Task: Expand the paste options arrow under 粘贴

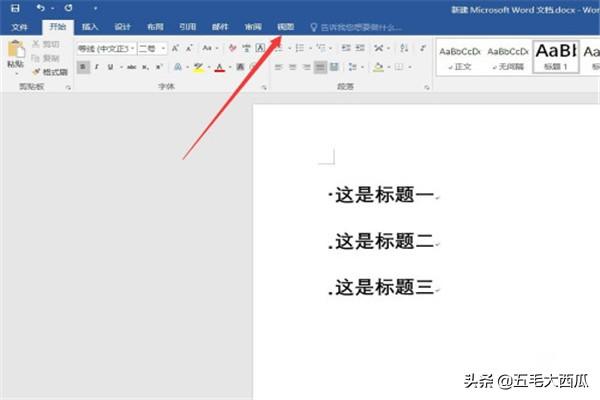Action: click(x=16, y=72)
